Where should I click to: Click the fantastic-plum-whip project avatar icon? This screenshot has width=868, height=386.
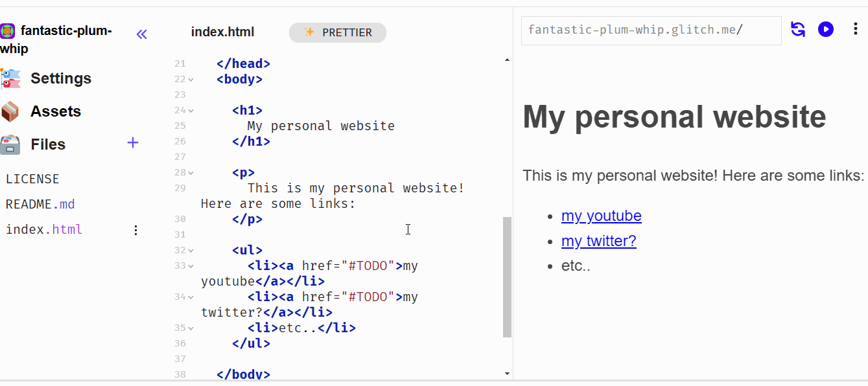[x=8, y=30]
